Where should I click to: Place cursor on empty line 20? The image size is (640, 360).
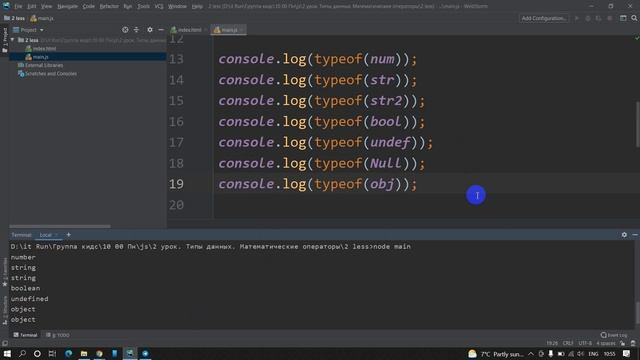424,205
